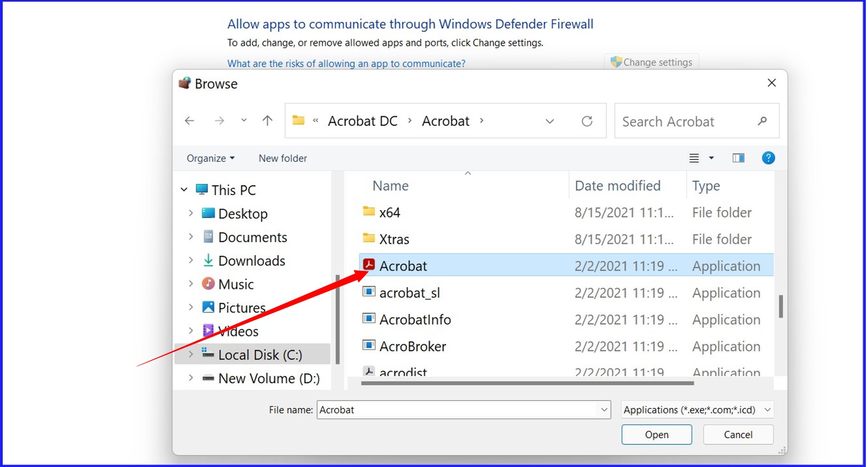Click the search magnifier icon
This screenshot has height=467, width=868.
[762, 121]
